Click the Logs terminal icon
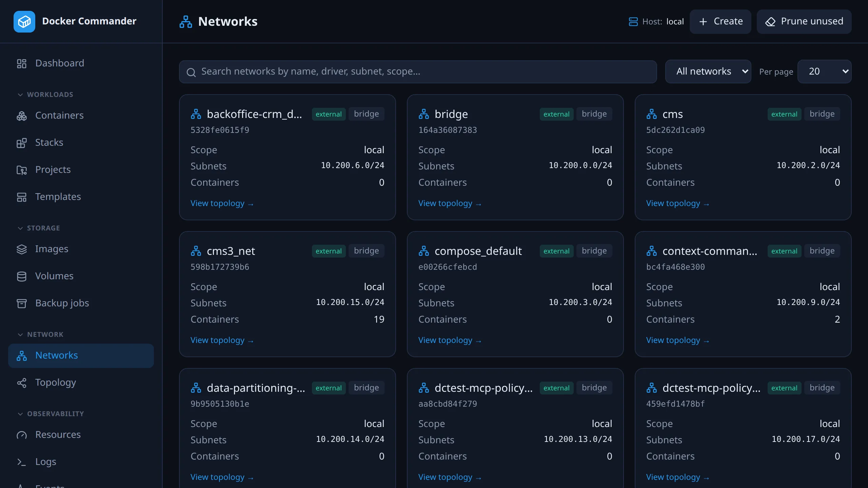Image resolution: width=868 pixels, height=488 pixels. (22, 462)
